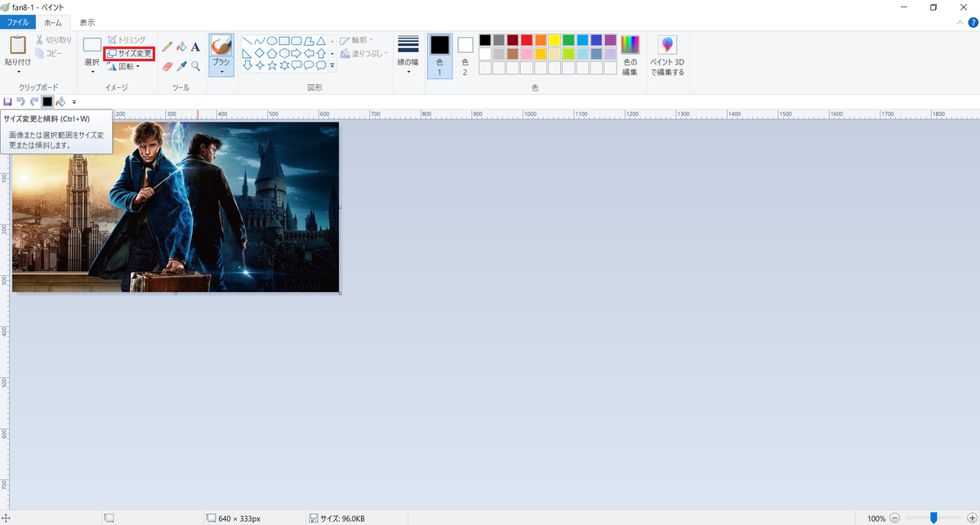Select the Pencil tool

167,47
